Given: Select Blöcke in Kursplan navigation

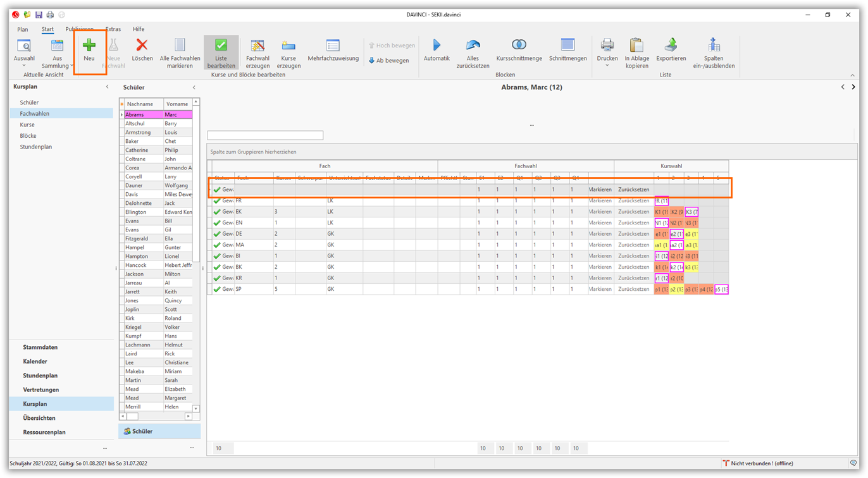Looking at the screenshot, I should (x=28, y=136).
